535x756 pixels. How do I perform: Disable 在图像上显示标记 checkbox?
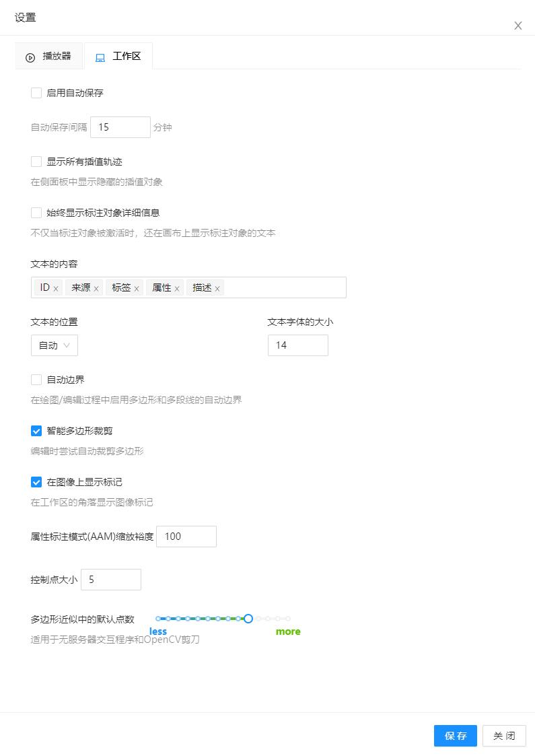36,482
